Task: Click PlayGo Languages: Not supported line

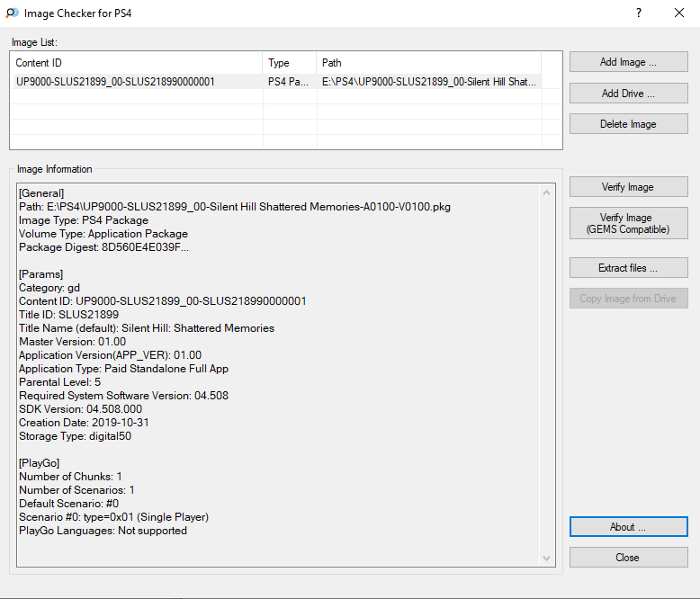Action: pyautogui.click(x=103, y=531)
